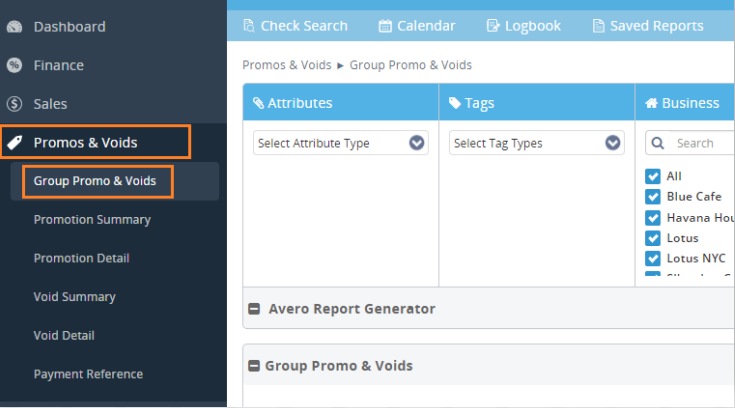Click the Finance percent icon
This screenshot has height=408, width=735.
pyautogui.click(x=14, y=66)
